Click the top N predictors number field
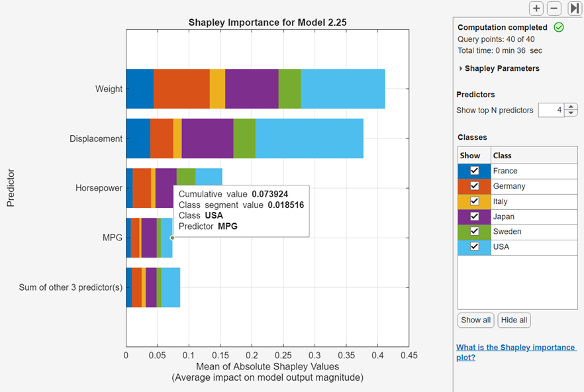584x392 pixels. coord(551,110)
